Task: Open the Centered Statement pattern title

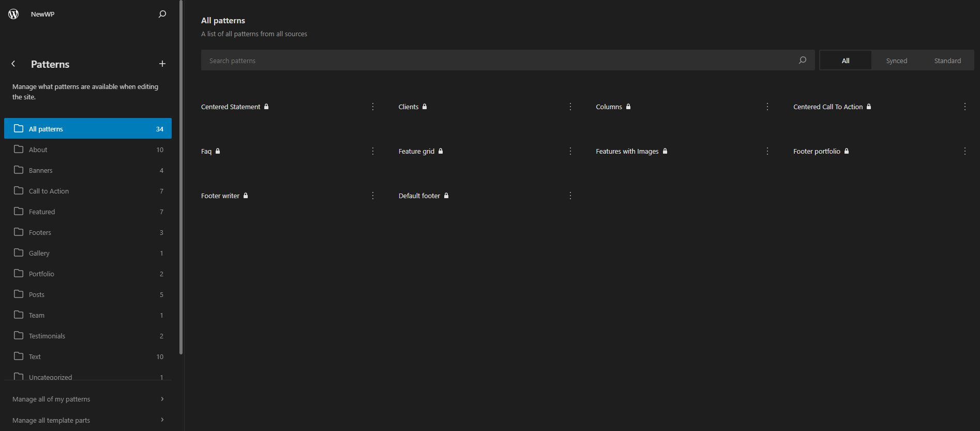Action: click(x=231, y=107)
